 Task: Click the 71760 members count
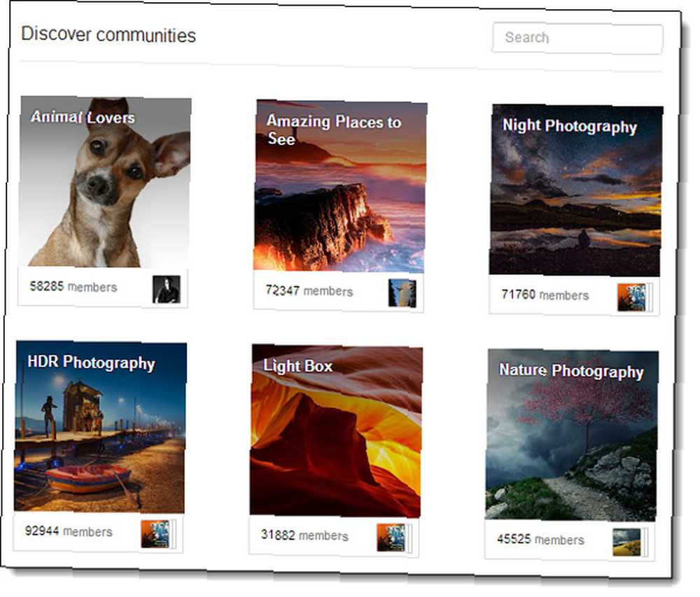[545, 295]
